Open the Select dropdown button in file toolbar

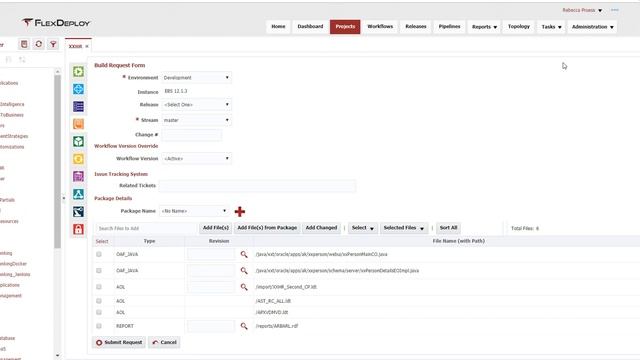click(362, 228)
